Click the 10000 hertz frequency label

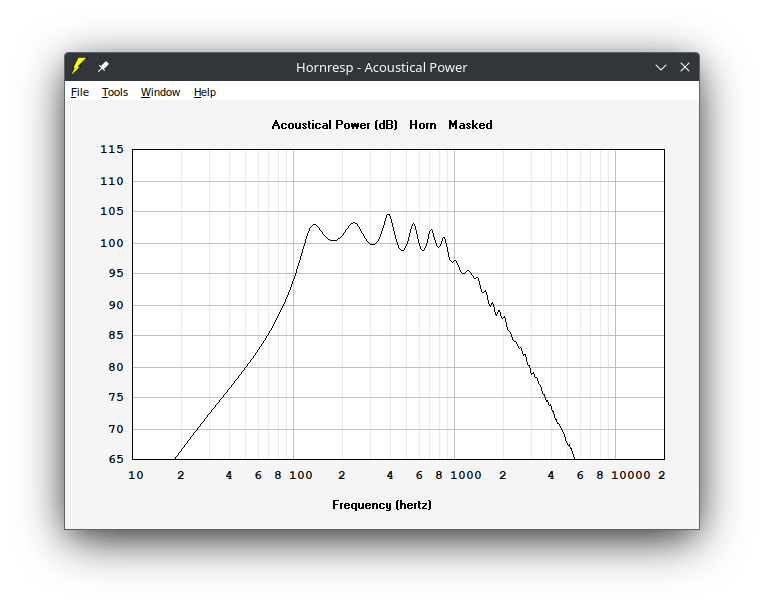tap(631, 475)
